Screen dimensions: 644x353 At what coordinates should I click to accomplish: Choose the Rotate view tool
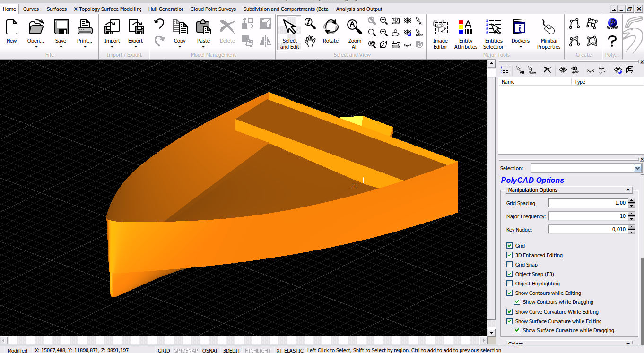[x=331, y=31]
